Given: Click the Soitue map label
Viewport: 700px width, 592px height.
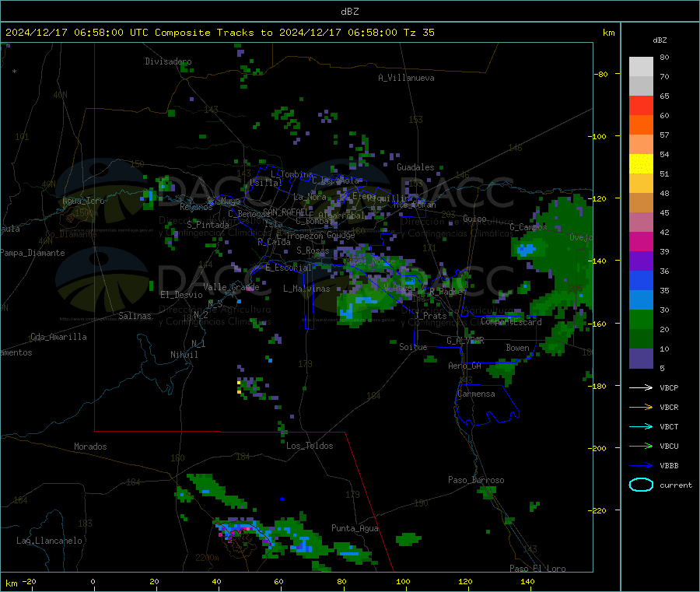Looking at the screenshot, I should point(413,347).
